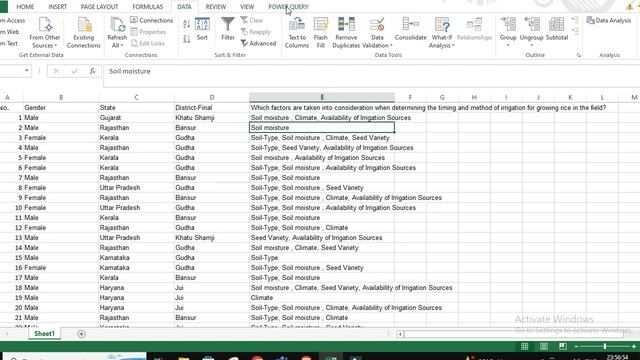Sort ascending A to Z

(x=187, y=24)
